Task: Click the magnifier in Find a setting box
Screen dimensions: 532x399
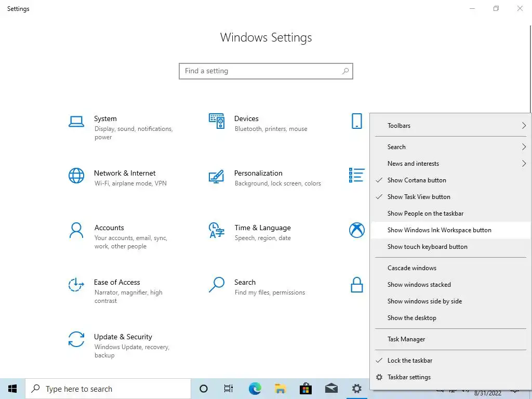Action: point(345,71)
